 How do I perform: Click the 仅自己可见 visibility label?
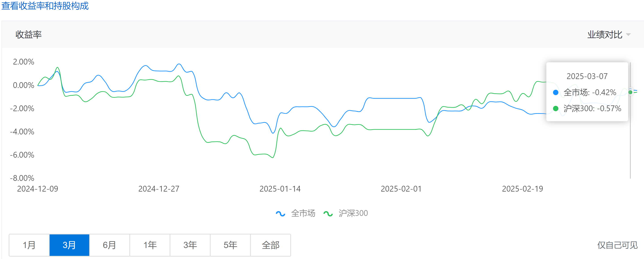617,245
